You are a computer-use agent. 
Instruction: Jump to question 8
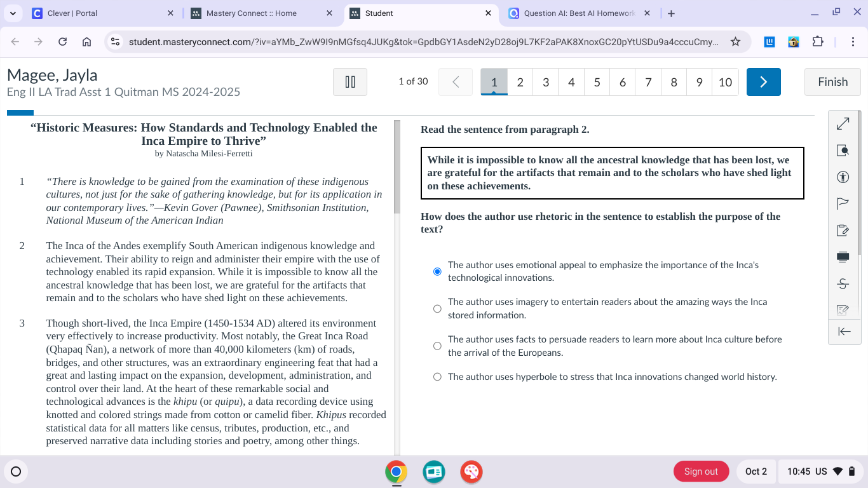[674, 82]
